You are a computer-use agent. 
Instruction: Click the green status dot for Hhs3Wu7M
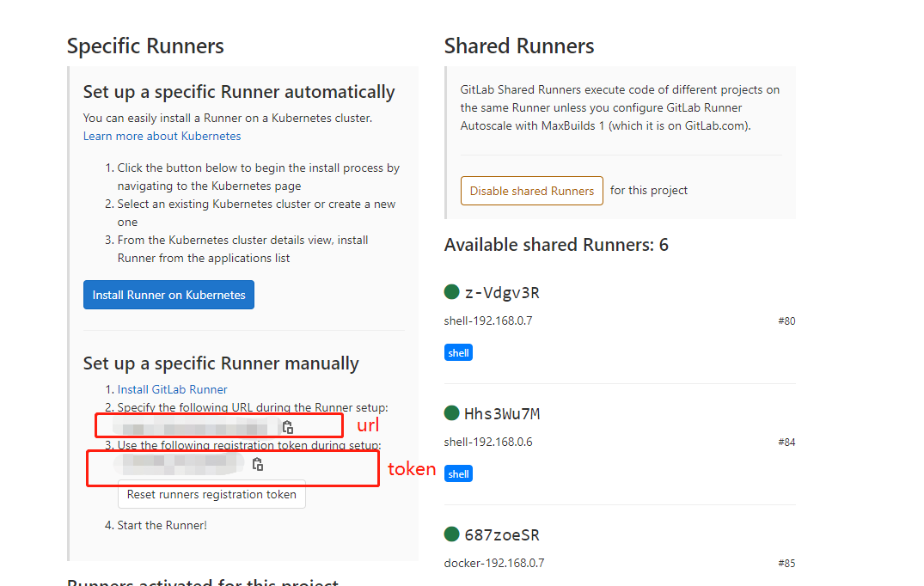pos(451,412)
